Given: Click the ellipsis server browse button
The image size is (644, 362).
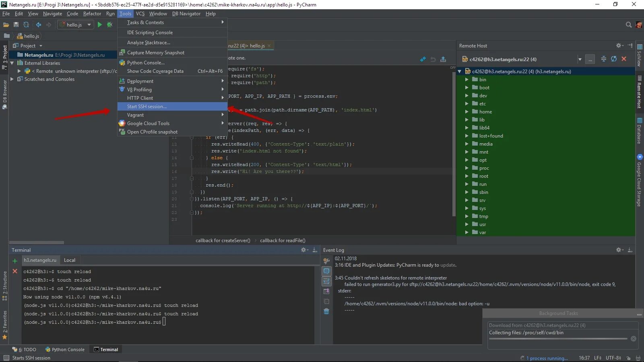Looking at the screenshot, I should pos(590,59).
